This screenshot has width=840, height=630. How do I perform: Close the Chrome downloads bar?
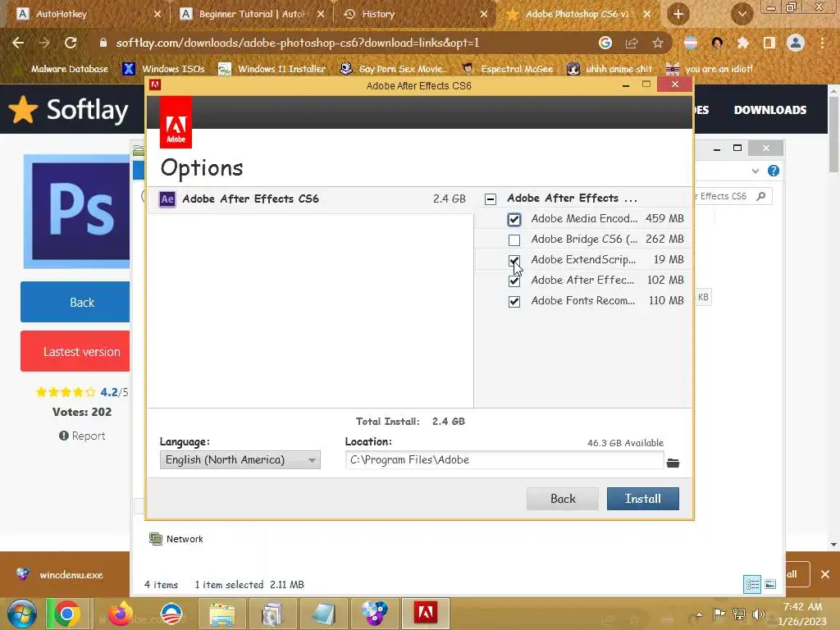click(x=825, y=574)
